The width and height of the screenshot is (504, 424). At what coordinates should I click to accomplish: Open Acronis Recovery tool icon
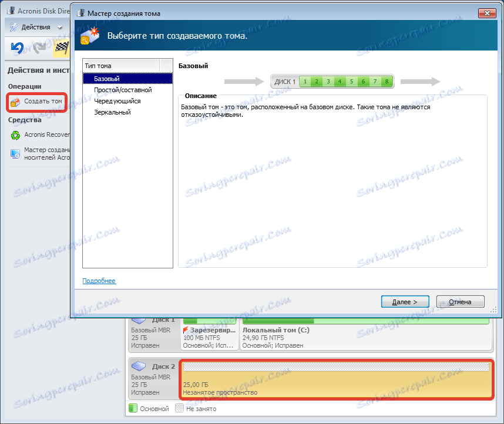click(x=15, y=135)
